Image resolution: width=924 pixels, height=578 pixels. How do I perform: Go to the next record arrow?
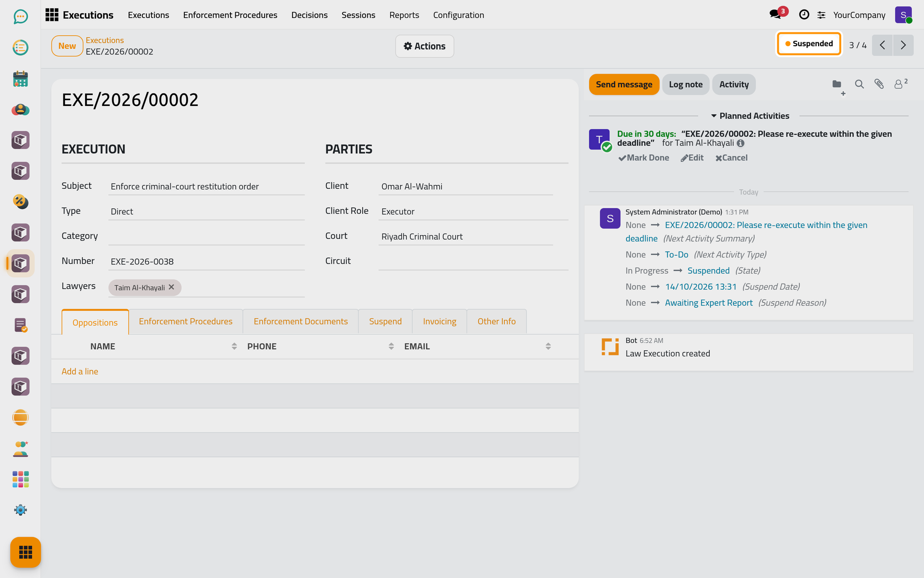tap(903, 45)
